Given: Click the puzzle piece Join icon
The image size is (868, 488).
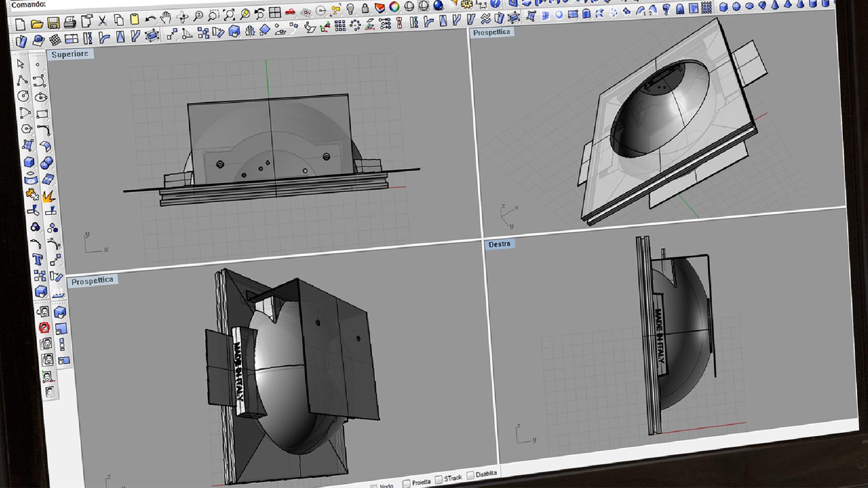Looking at the screenshot, I should pyautogui.click(x=32, y=194).
